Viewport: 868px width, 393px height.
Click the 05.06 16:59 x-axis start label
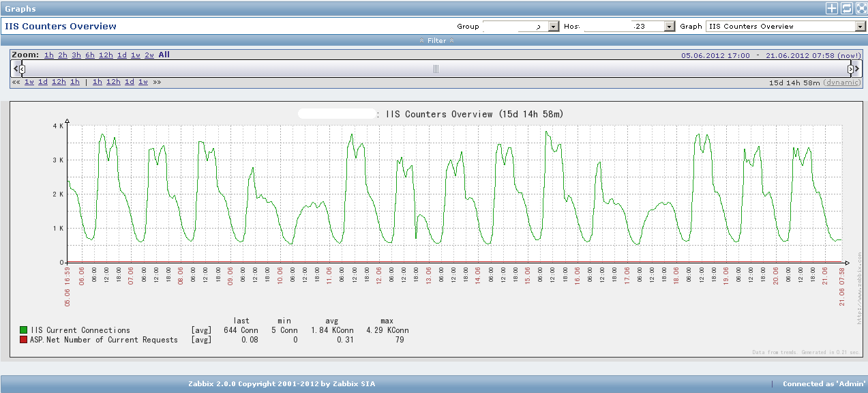[68, 287]
